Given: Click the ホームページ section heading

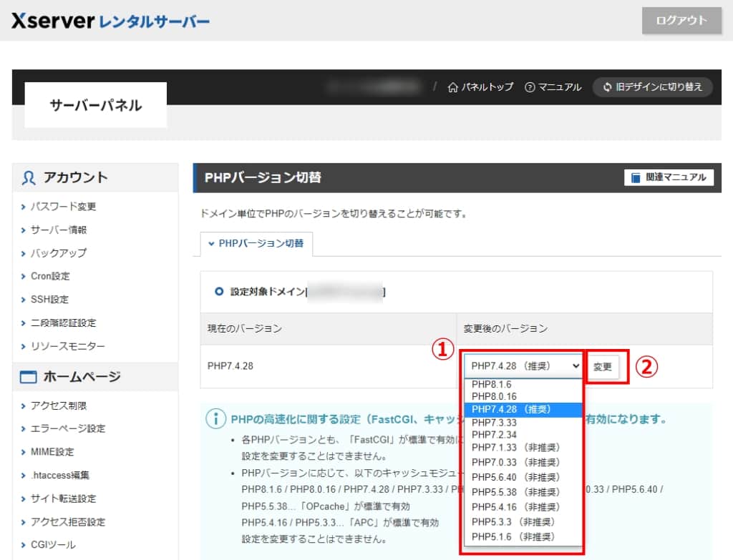Looking at the screenshot, I should [82, 377].
